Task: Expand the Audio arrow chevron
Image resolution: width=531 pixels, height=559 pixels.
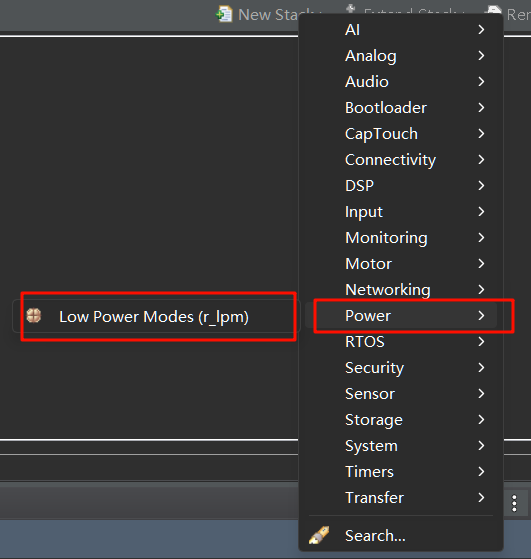Action: click(x=481, y=82)
